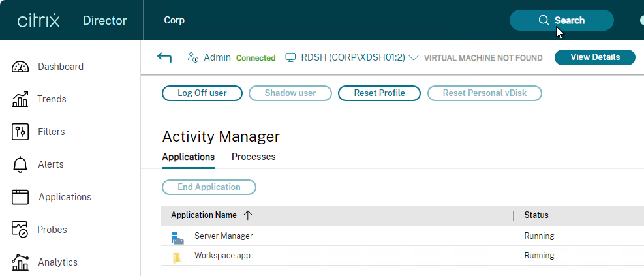The width and height of the screenshot is (644, 276).
Task: Open the Trends chart icon
Action: (x=20, y=99)
